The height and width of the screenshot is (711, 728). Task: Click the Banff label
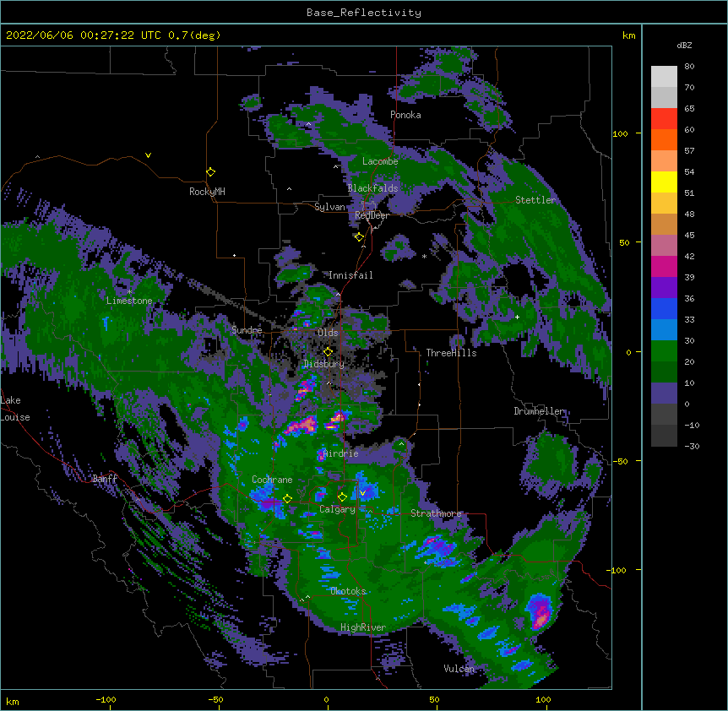coord(105,479)
